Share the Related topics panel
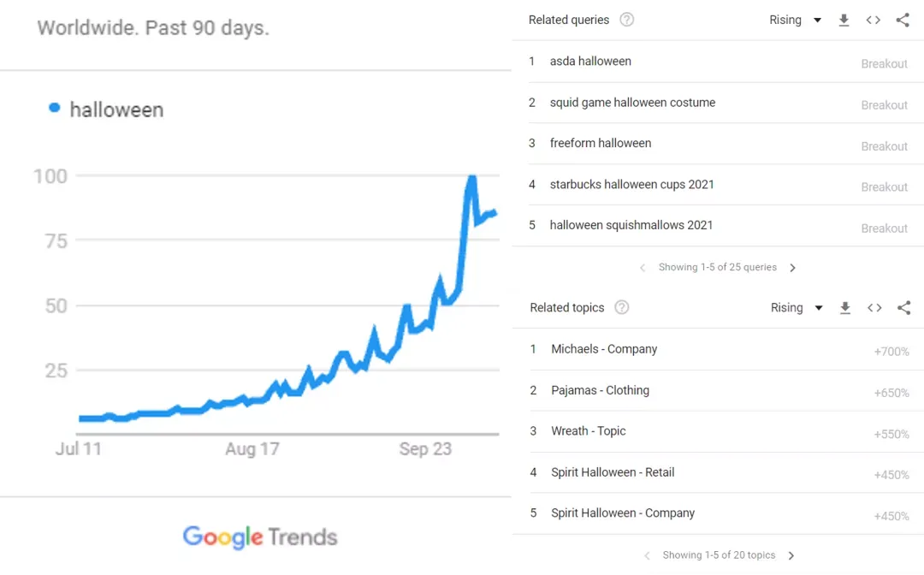Viewport: 924px width, 575px height. 904,307
